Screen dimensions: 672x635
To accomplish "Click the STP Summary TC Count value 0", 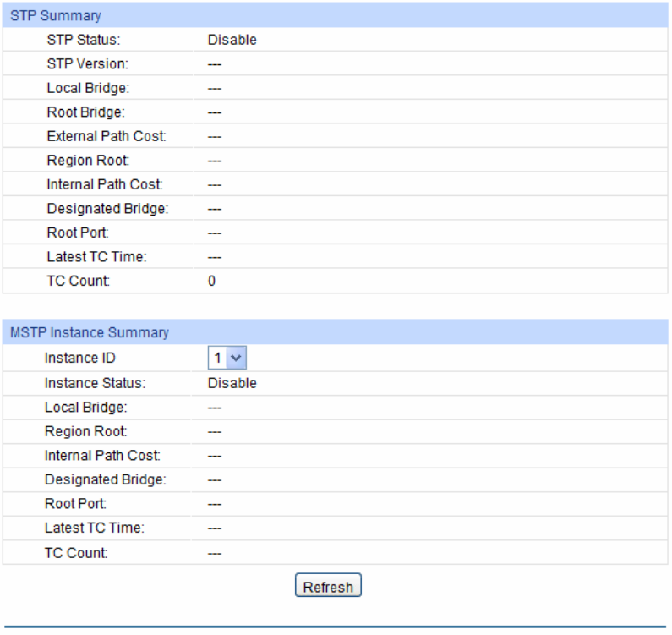I will tap(212, 282).
